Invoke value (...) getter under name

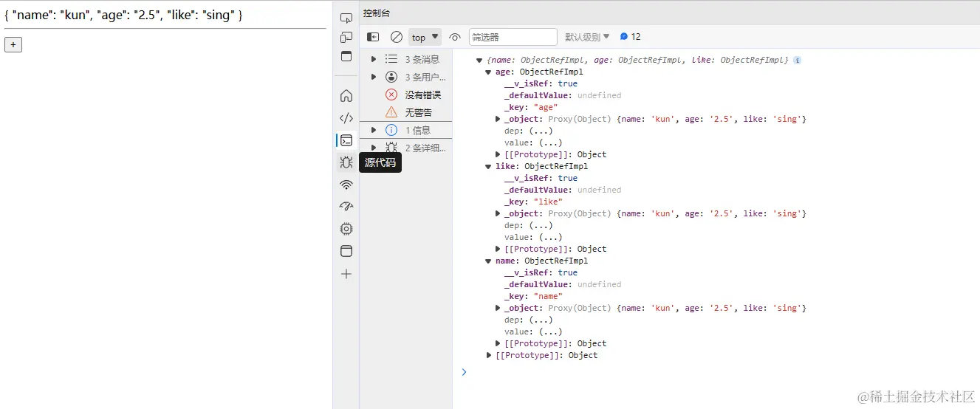pos(550,331)
